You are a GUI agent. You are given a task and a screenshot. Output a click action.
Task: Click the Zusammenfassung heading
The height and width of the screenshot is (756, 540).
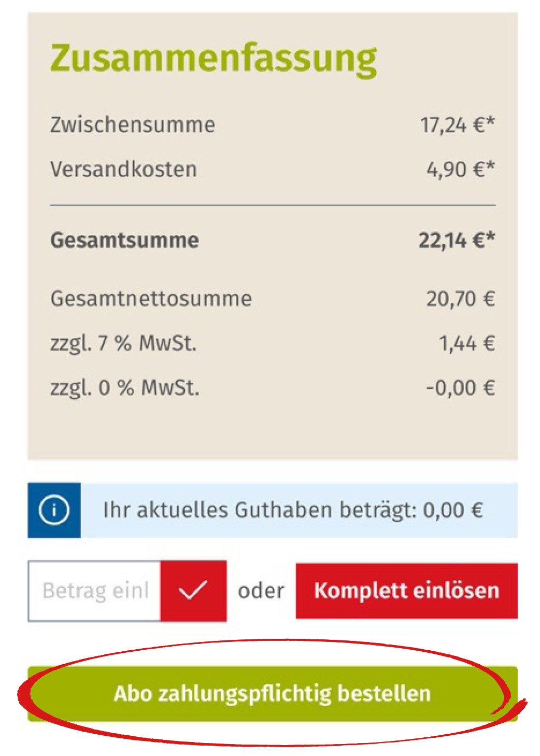click(x=214, y=58)
